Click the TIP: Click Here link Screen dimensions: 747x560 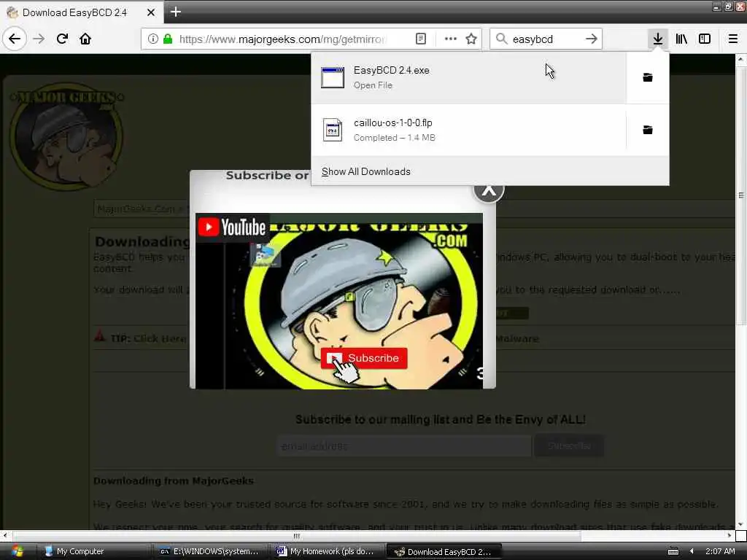pyautogui.click(x=149, y=338)
